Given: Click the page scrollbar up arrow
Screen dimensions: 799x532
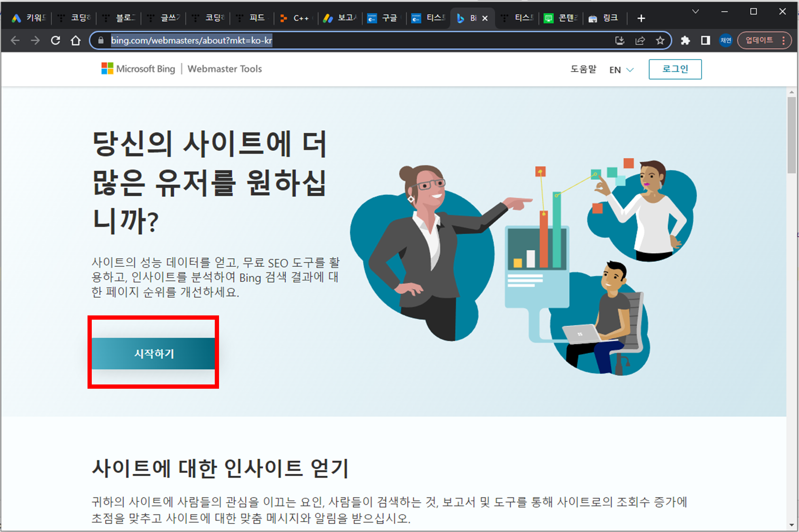Looking at the screenshot, I should tap(792, 92).
